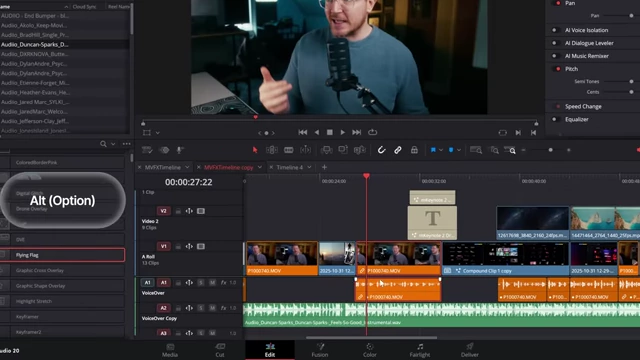640x360 pixels.
Task: Click the Detail Zoom icon
Action: [494, 150]
